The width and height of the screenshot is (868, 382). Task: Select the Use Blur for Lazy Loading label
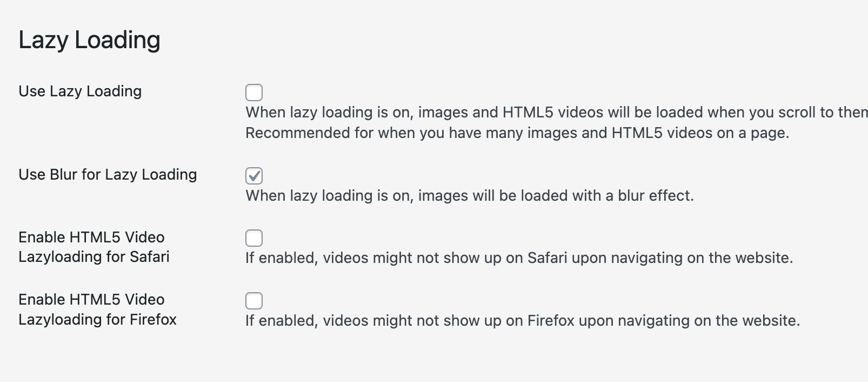pyautogui.click(x=107, y=174)
